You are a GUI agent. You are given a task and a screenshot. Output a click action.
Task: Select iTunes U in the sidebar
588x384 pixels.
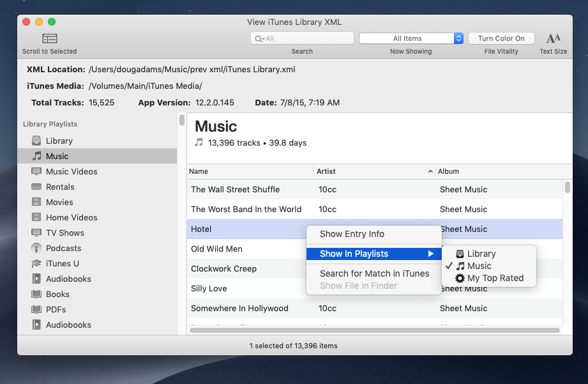coord(97,264)
